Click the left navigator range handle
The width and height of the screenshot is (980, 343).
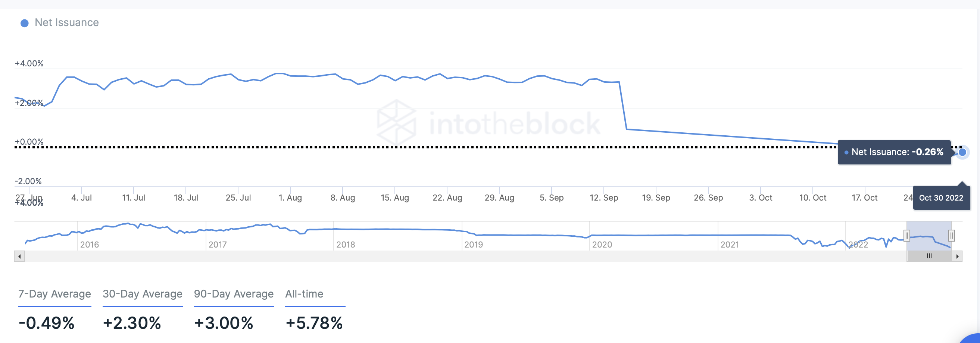(x=906, y=236)
